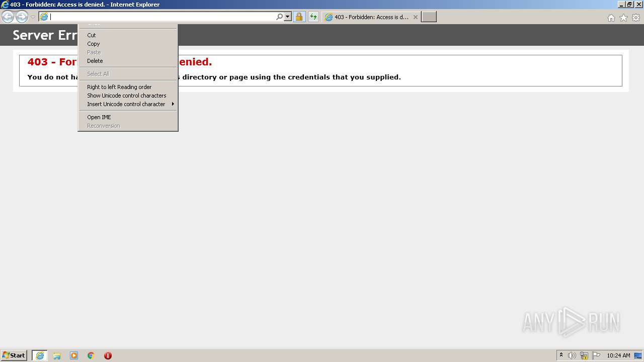Close the 403 Forbidden tab
Screen dimensions: 644x362
[x=416, y=17]
